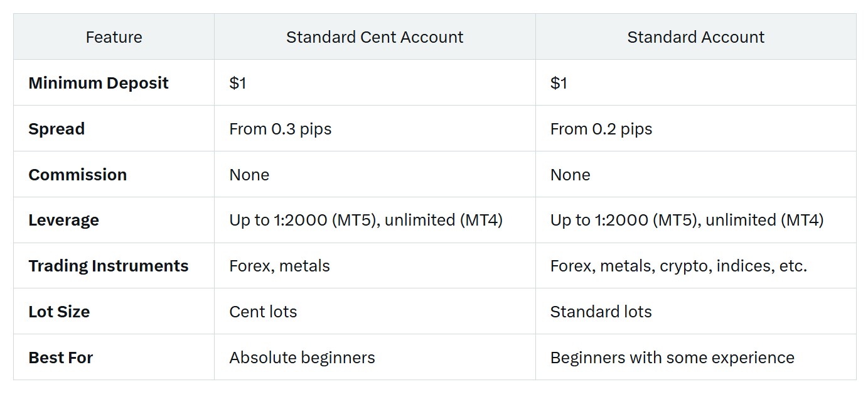The width and height of the screenshot is (868, 394).
Task: Click the Best For row label
Action: pyautogui.click(x=61, y=358)
